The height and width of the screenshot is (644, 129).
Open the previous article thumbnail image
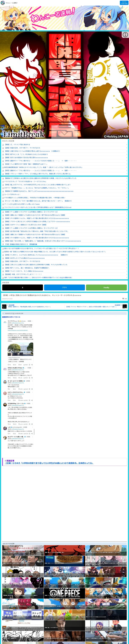pyautogui.click(x=4, y=307)
